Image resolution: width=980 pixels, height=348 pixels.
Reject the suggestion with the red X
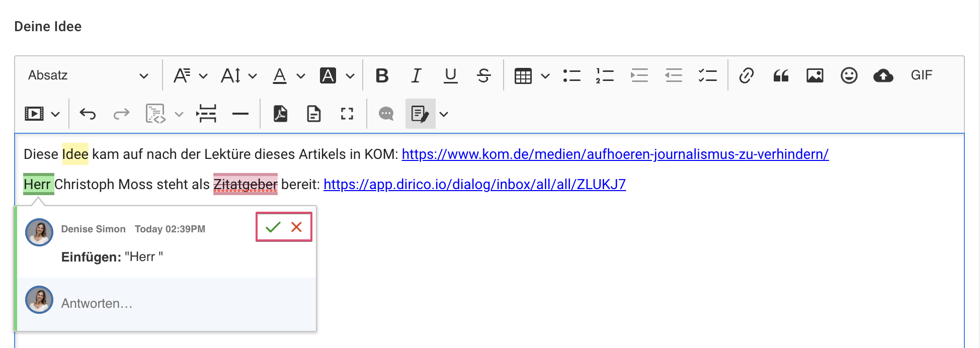click(296, 227)
